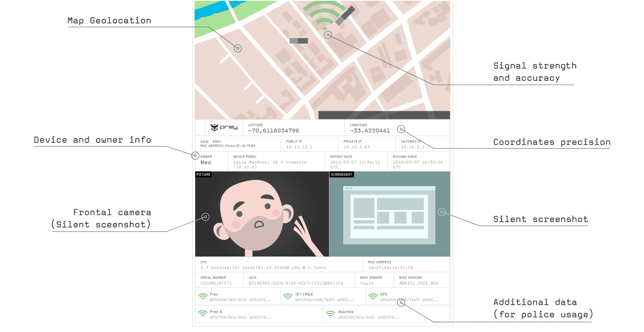Click the Prey-A network name

[x=216, y=312]
